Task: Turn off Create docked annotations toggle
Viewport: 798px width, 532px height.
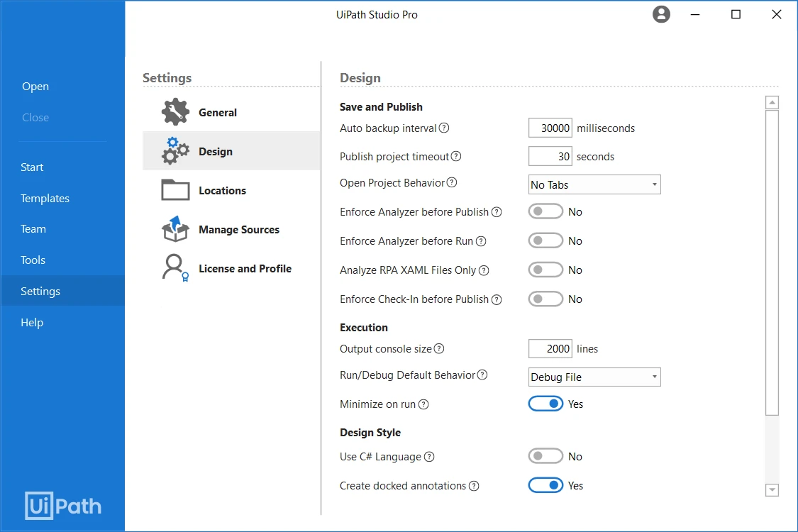Action: point(545,485)
